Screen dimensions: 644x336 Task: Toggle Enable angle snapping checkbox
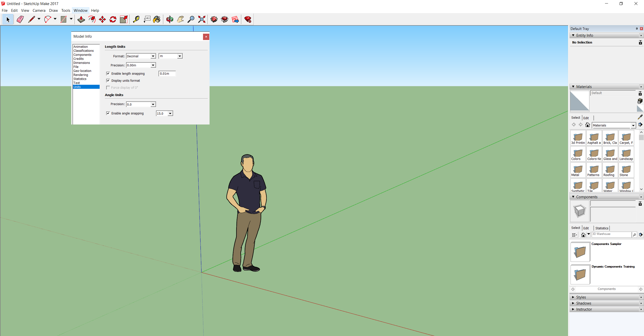tap(108, 113)
